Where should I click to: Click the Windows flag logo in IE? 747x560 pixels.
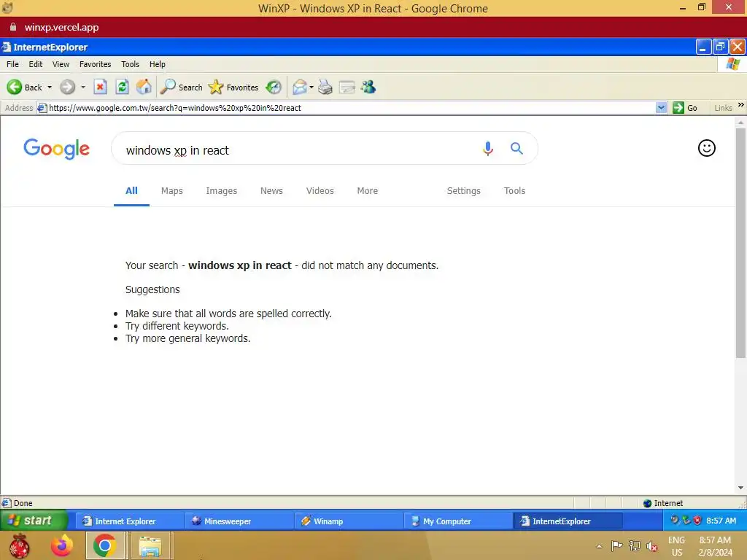click(732, 64)
